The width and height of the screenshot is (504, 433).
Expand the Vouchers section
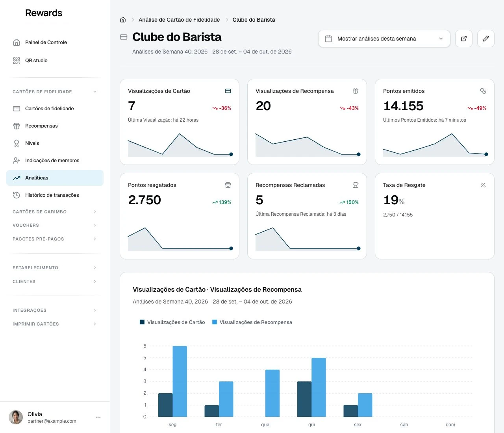coord(55,225)
